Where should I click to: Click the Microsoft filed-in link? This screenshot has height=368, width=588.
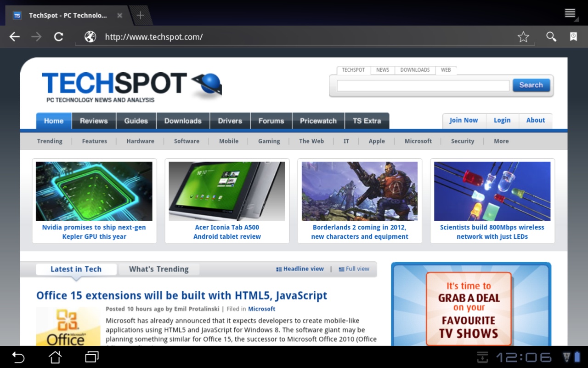[x=262, y=309]
